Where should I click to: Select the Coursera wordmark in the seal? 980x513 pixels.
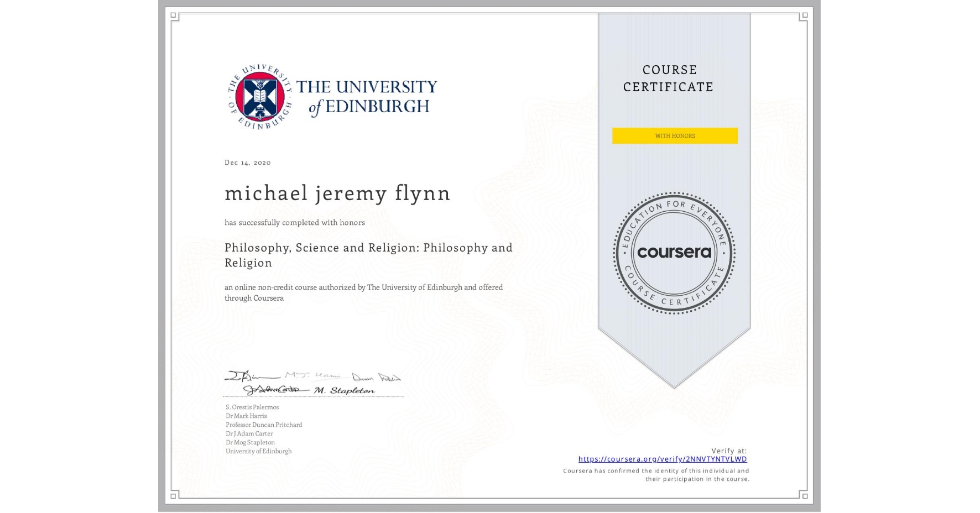point(674,253)
